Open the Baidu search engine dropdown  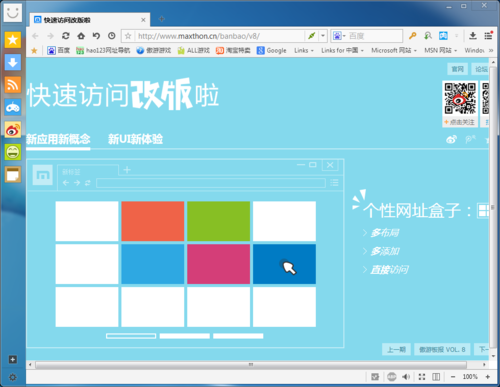click(x=339, y=36)
